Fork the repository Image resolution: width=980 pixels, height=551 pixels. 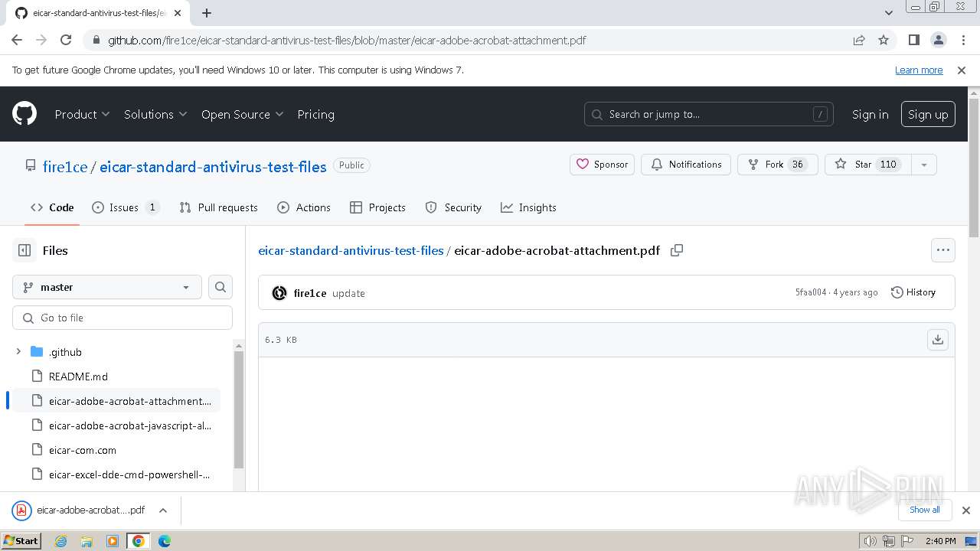[x=778, y=165]
